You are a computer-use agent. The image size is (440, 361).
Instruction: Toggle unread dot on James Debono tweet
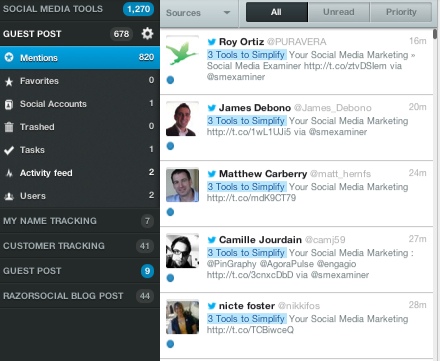click(x=170, y=146)
